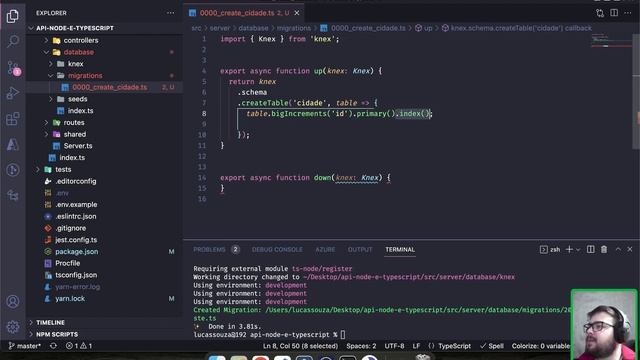This screenshot has height=360, width=640.
Task: Click the master branch status item
Action: [x=24, y=346]
